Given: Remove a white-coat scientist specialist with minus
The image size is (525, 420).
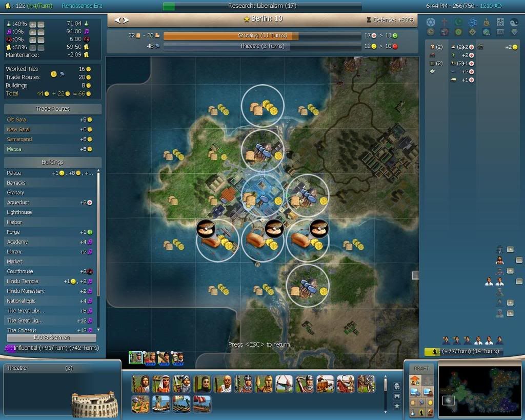Looking at the screenshot, I should coord(519,282).
